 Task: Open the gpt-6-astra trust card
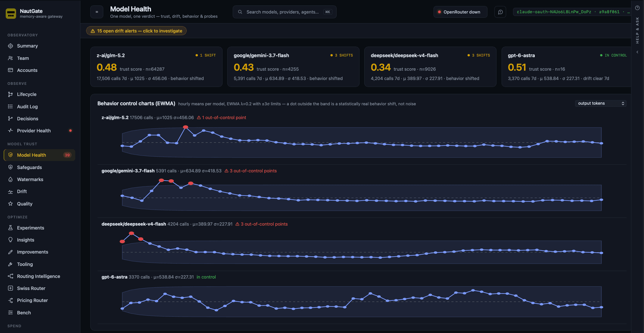tap(566, 67)
